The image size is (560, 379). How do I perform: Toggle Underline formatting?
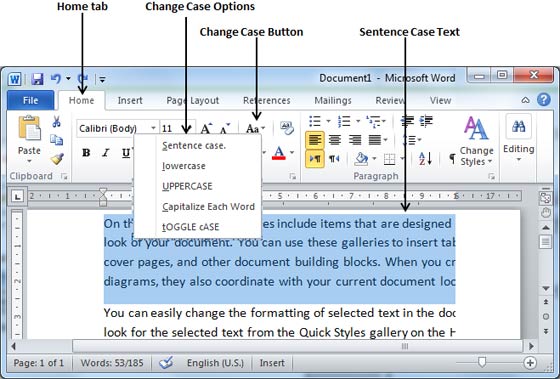(x=126, y=153)
